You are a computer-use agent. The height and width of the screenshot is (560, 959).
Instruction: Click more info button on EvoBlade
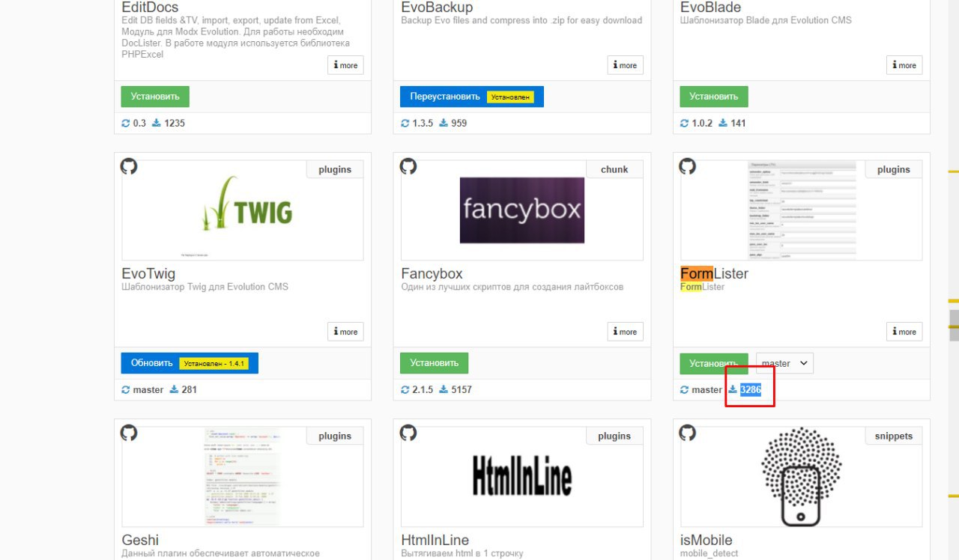click(904, 65)
